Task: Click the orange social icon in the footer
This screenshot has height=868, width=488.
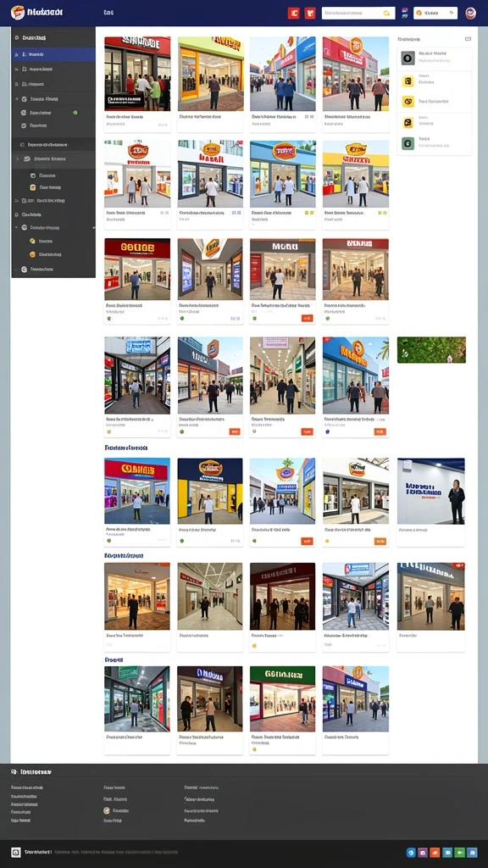Action: 435,853
